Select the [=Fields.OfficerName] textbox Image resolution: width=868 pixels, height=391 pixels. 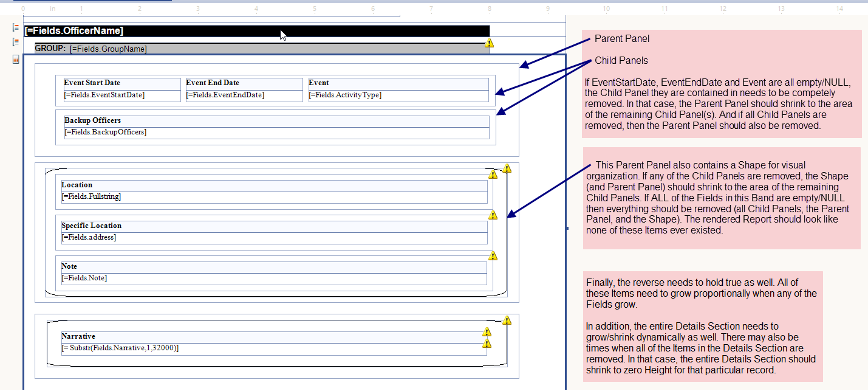pyautogui.click(x=256, y=31)
